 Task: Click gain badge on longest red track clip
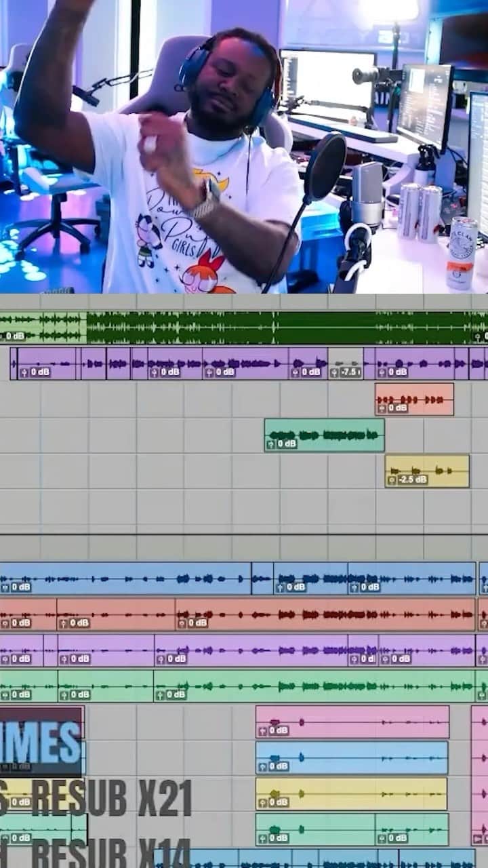[192, 623]
